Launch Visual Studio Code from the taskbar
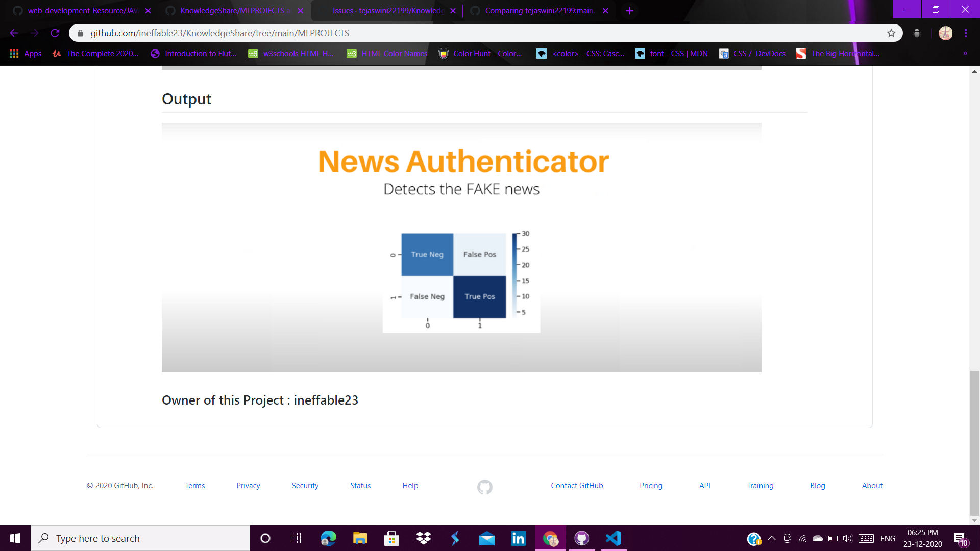This screenshot has height=551, width=980. 614,538
